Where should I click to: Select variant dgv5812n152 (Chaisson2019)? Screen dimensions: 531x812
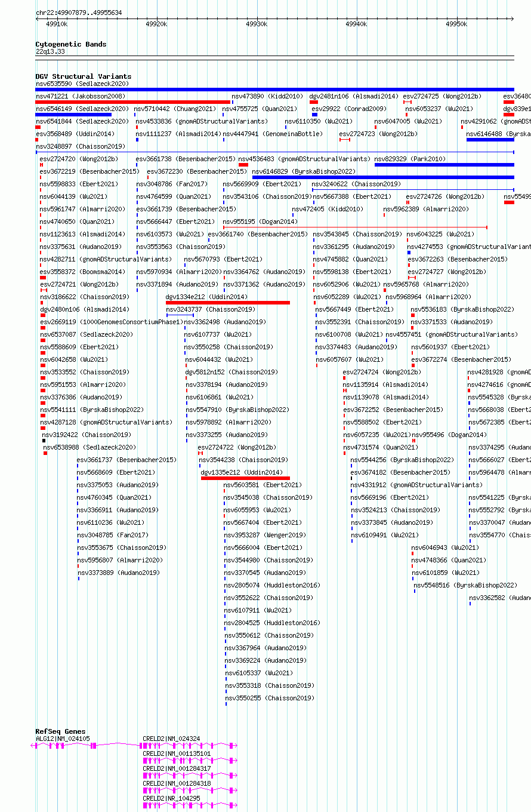point(231,372)
